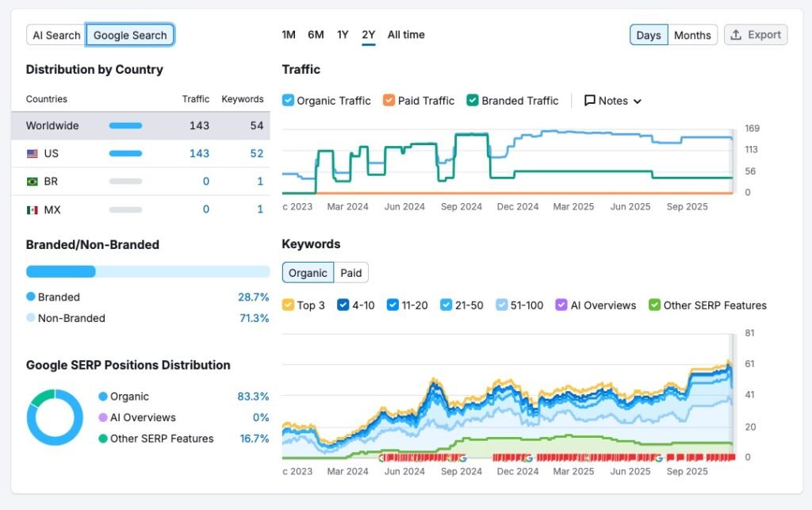Click the SERP positions donut chart
Viewport: 812px width, 510px height.
55,417
